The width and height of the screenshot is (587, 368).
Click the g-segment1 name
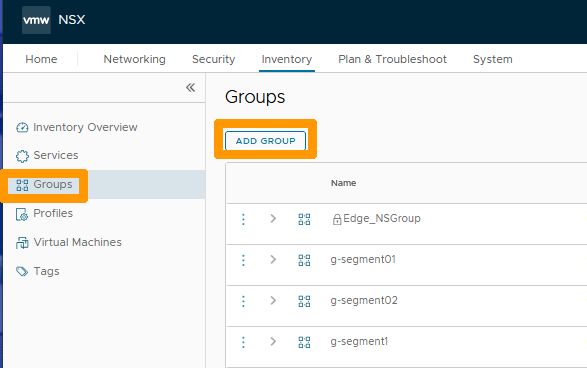point(359,342)
